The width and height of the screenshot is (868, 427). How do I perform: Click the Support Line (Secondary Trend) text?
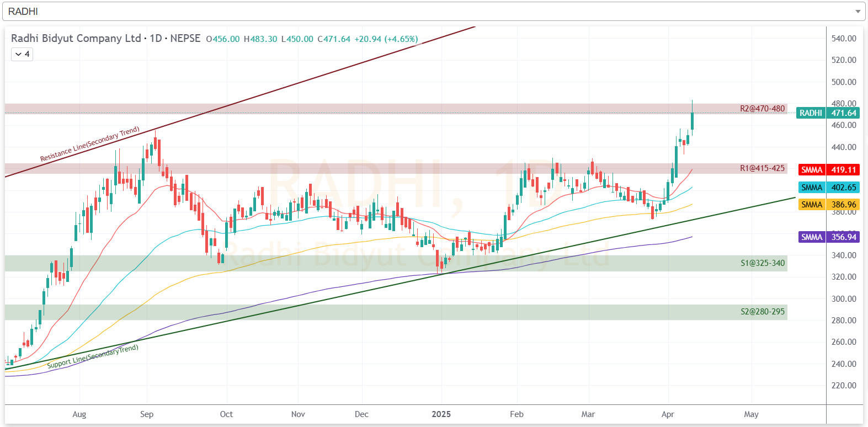(x=93, y=357)
